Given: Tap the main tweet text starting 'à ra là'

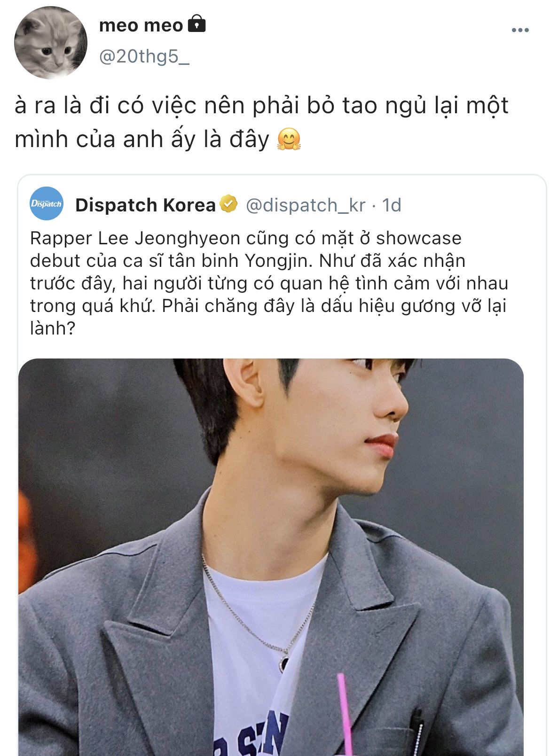Looking at the screenshot, I should [261, 122].
